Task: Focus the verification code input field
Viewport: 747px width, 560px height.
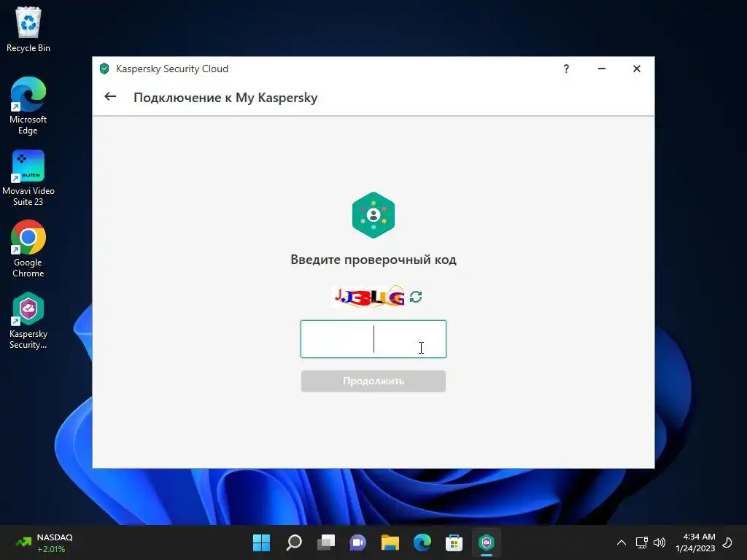Action: click(373, 339)
